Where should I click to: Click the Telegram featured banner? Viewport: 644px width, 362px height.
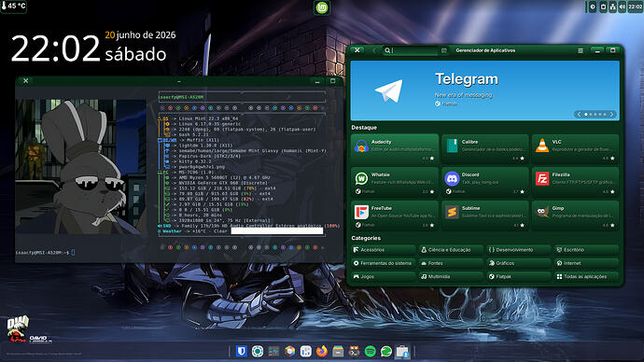coord(484,90)
